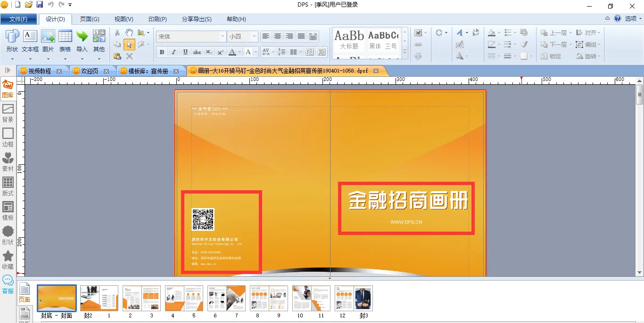Screen dimensions: 644x323
Task: Click the help question mark icon
Action: pos(618,19)
